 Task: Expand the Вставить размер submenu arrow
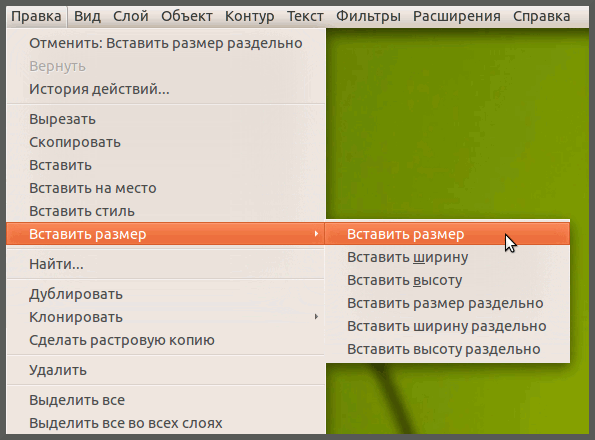click(316, 234)
